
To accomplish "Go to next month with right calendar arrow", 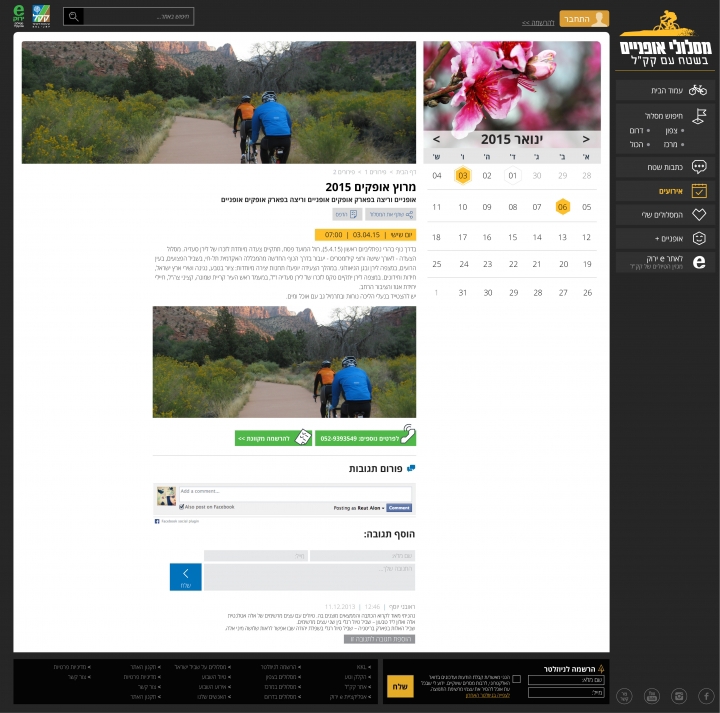I will (586, 139).
